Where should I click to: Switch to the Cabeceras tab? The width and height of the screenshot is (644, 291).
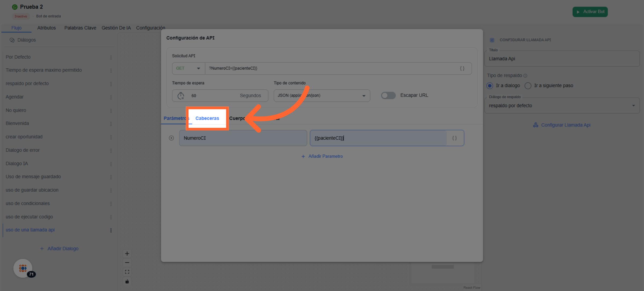click(207, 118)
